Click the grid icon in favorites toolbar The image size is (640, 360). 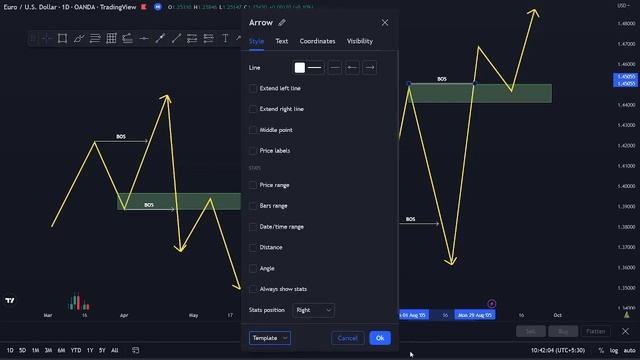click(x=111, y=38)
